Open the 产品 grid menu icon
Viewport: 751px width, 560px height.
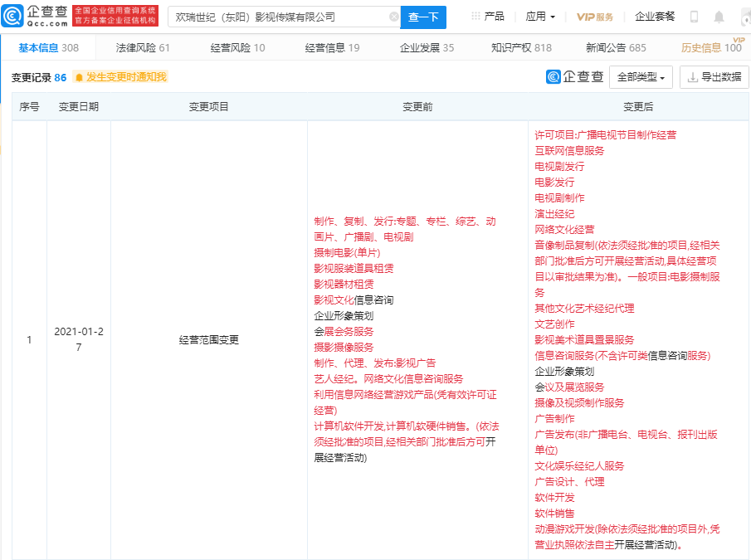[x=475, y=17]
